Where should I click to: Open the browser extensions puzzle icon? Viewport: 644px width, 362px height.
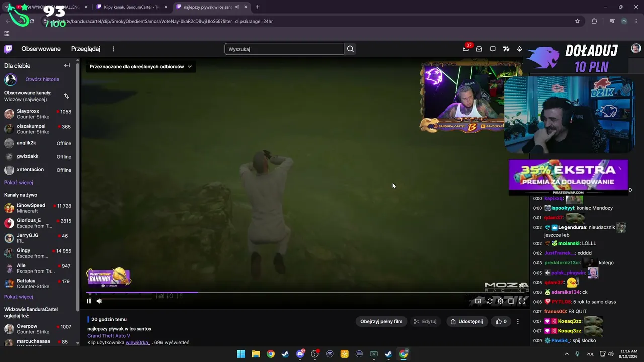point(594,21)
